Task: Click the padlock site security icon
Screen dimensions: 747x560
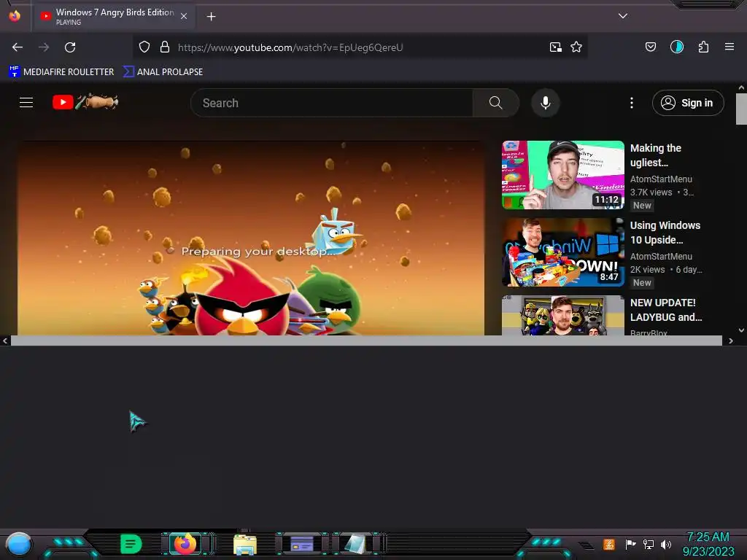Action: [x=165, y=47]
